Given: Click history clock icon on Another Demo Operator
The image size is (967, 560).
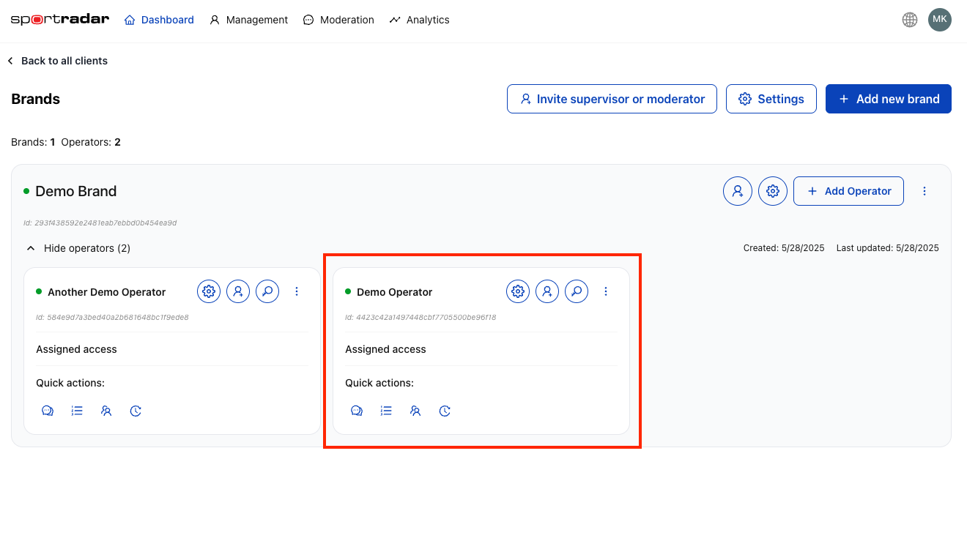Looking at the screenshot, I should (136, 411).
